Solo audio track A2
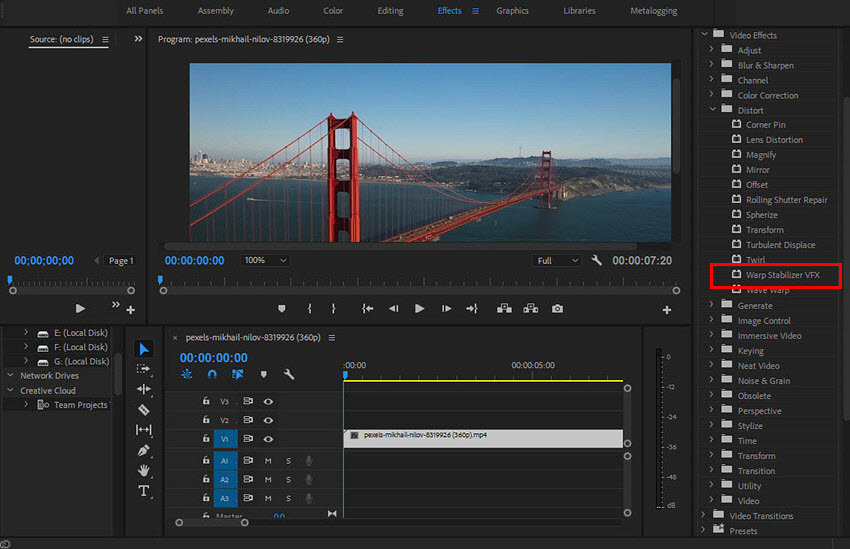Viewport: 850px width, 549px height. 288,480
